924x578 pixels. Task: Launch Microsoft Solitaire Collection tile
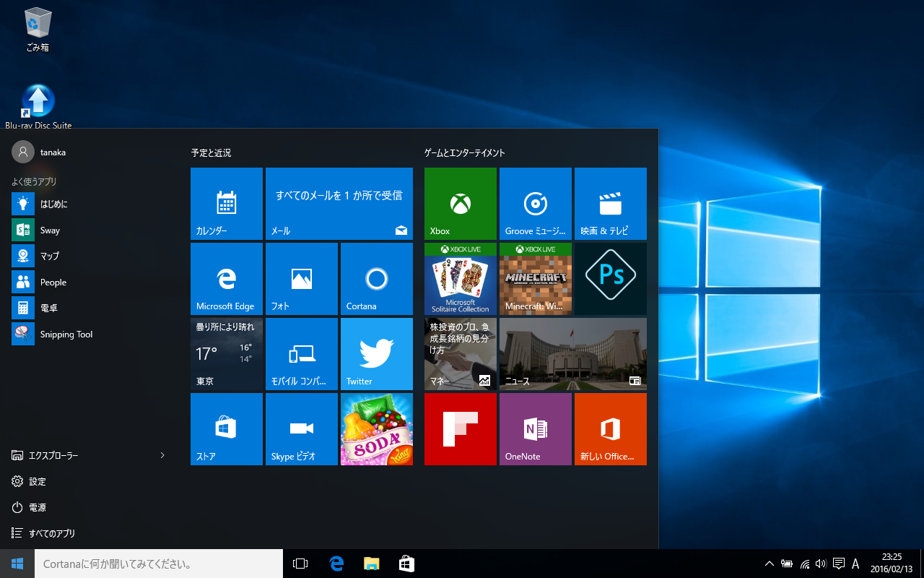point(461,279)
